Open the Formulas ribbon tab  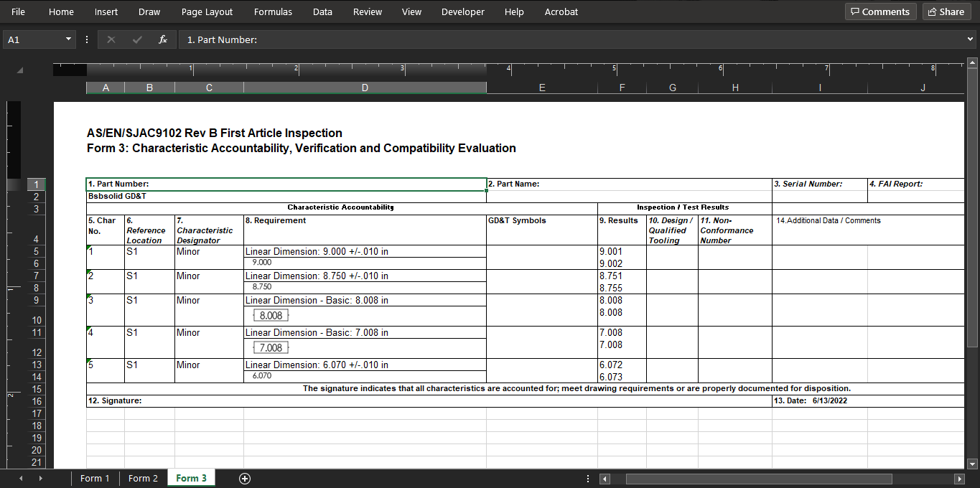tap(273, 11)
